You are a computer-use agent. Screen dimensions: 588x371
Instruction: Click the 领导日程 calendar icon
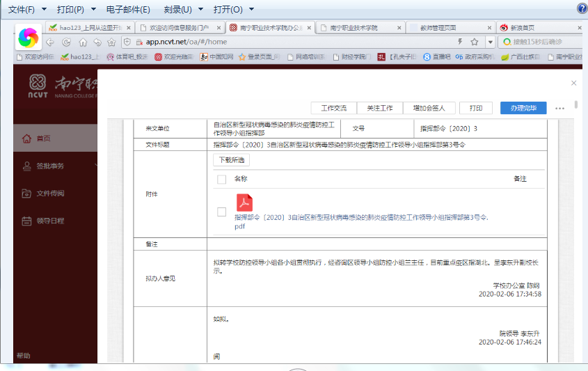pos(26,221)
